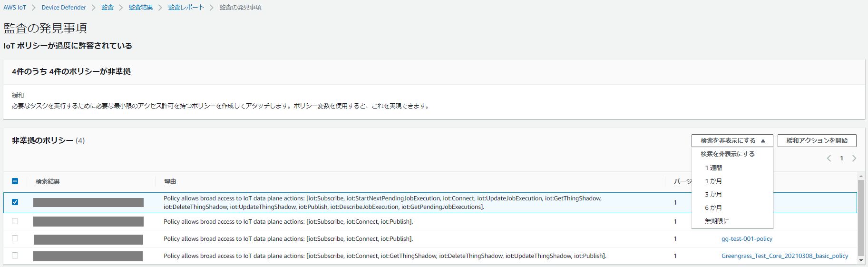Click scrollbar down arrow in table
868x267 pixels.
861,260
